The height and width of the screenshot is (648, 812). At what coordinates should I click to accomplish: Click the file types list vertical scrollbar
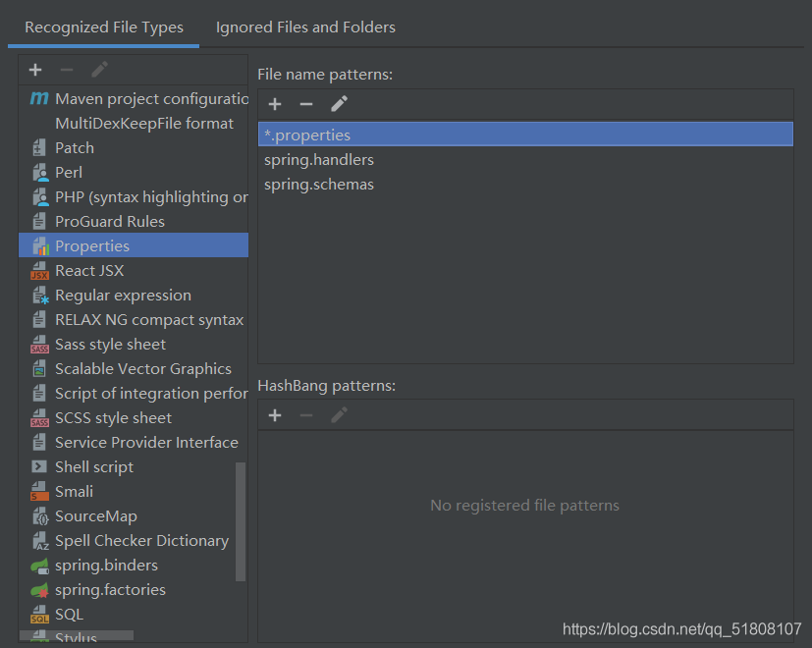click(x=241, y=520)
